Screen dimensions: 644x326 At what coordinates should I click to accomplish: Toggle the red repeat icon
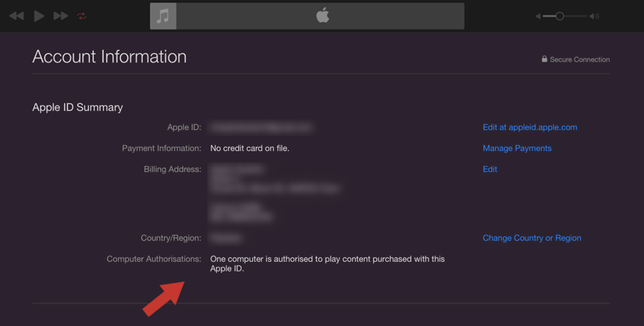82,16
